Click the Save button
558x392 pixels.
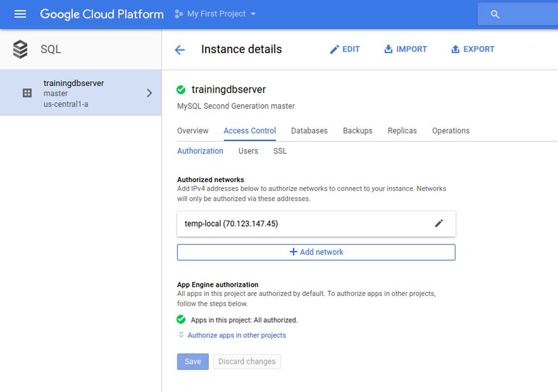pos(193,362)
